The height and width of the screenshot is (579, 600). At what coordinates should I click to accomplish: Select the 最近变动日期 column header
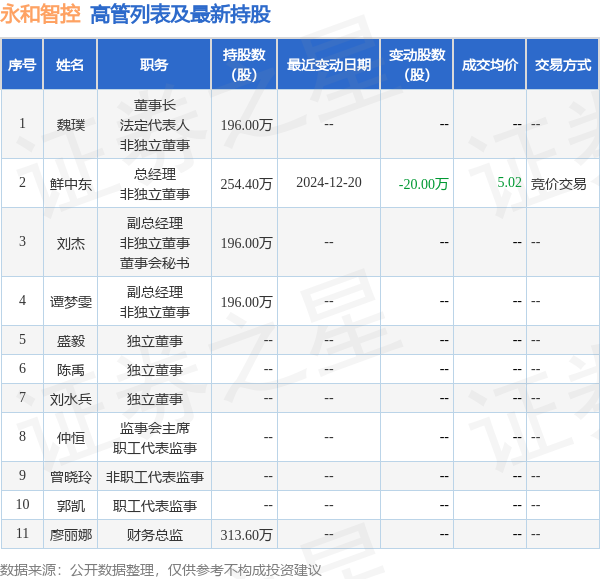click(x=329, y=64)
